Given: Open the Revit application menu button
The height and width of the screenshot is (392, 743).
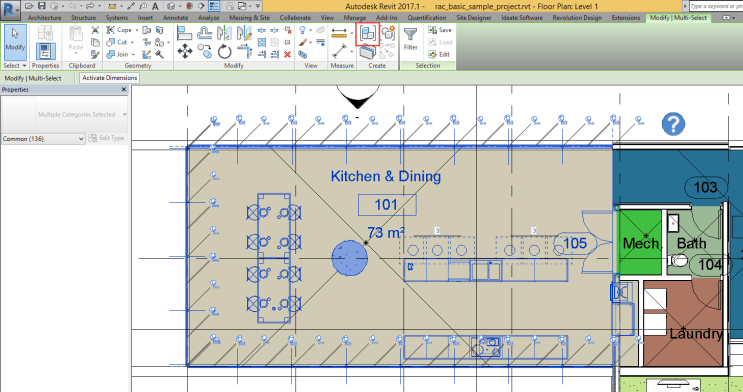Looking at the screenshot, I should tap(10, 10).
